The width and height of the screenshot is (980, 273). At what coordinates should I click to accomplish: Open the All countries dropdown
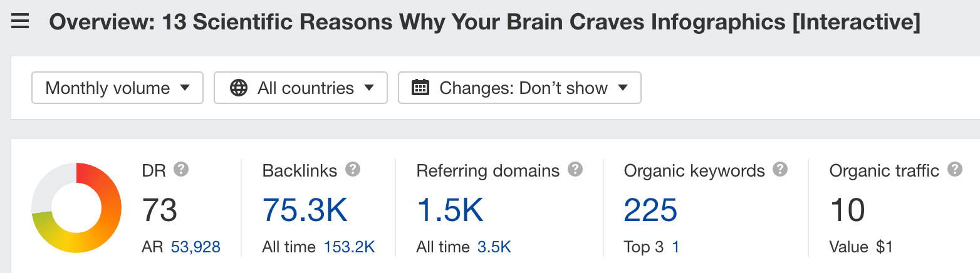pyautogui.click(x=301, y=88)
